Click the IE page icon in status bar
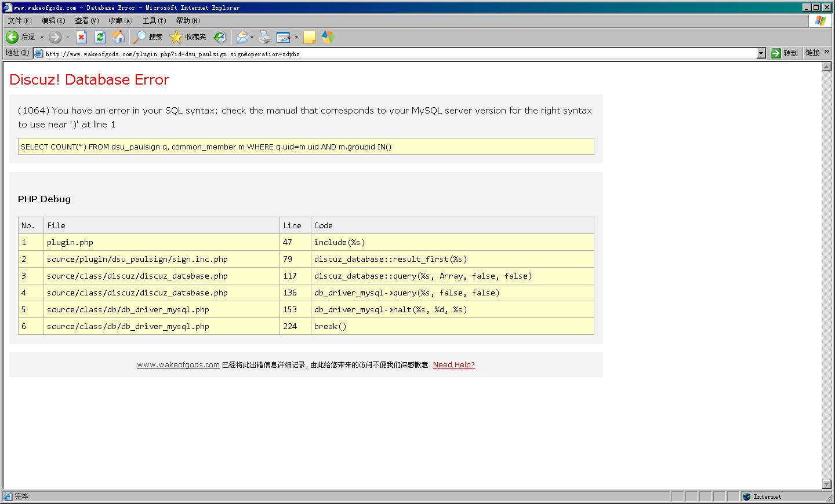Image resolution: width=835 pixels, height=504 pixels. pyautogui.click(x=8, y=496)
